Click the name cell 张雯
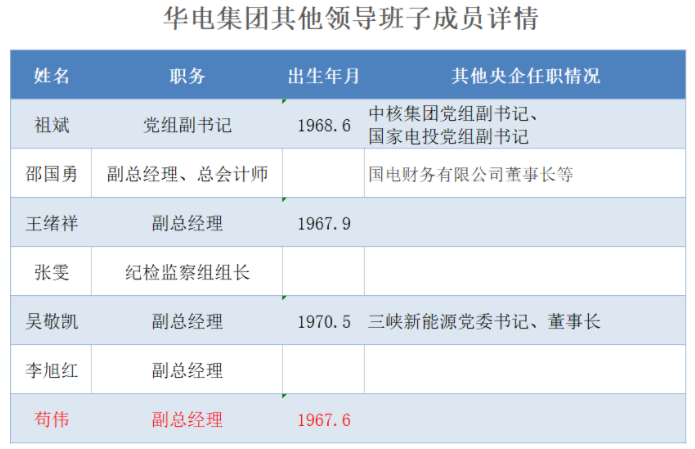 pyautogui.click(x=52, y=272)
